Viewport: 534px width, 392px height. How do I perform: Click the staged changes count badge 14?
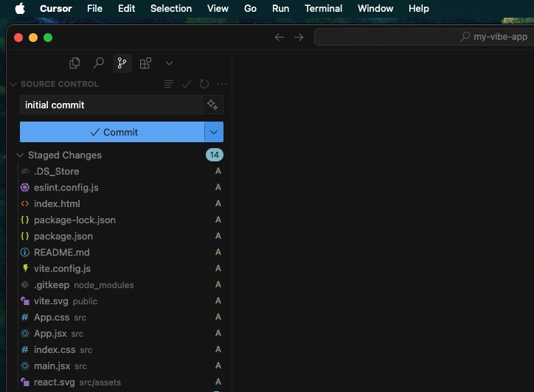tap(214, 155)
